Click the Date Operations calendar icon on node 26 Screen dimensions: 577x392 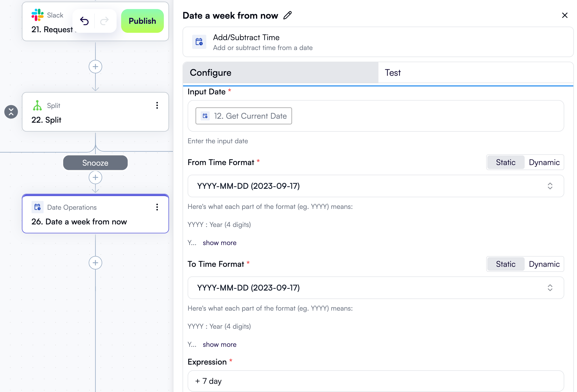[38, 207]
